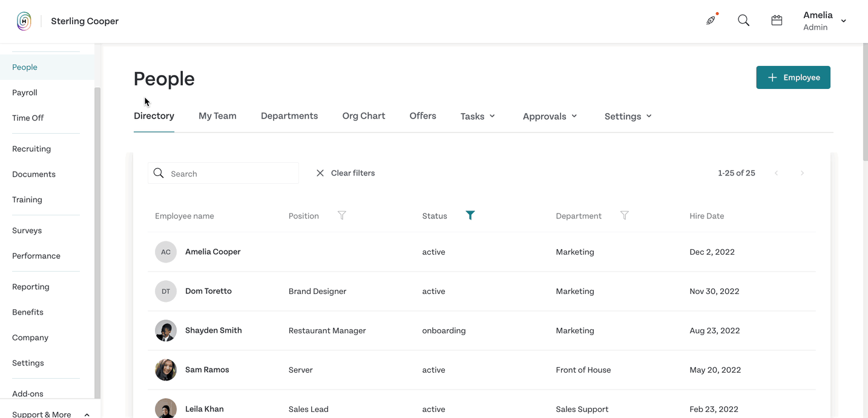This screenshot has height=418, width=868.
Task: Open the Department column filter icon
Action: tap(625, 215)
